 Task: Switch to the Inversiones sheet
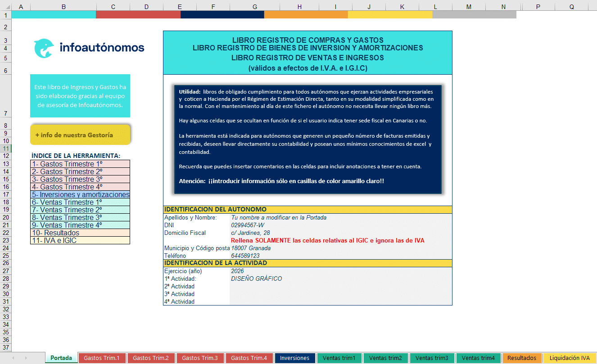(295, 358)
